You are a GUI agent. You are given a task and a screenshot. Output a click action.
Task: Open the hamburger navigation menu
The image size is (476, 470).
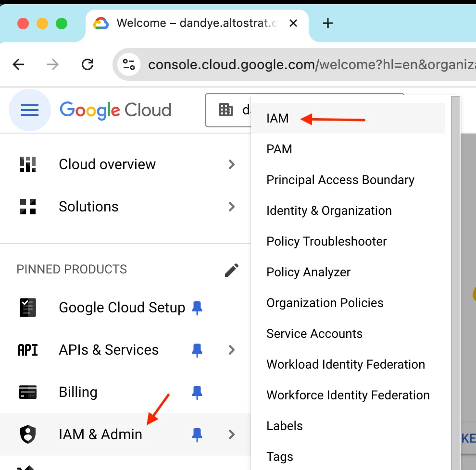tap(29, 110)
